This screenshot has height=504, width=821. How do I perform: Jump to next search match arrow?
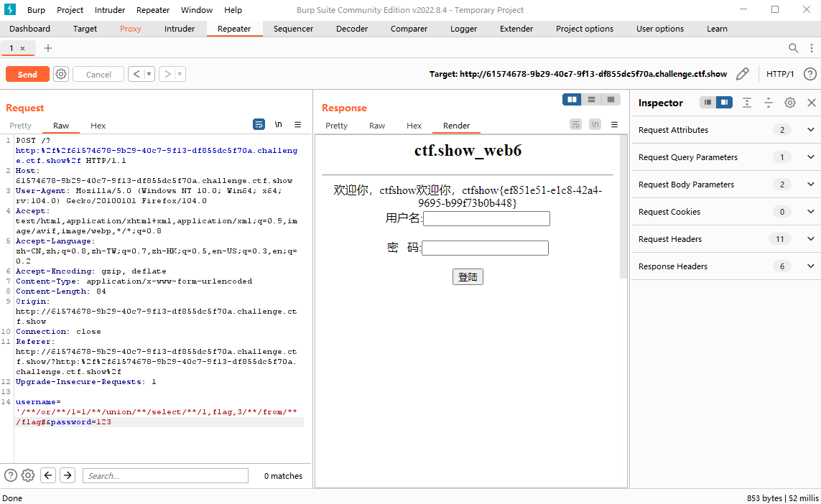click(x=68, y=475)
